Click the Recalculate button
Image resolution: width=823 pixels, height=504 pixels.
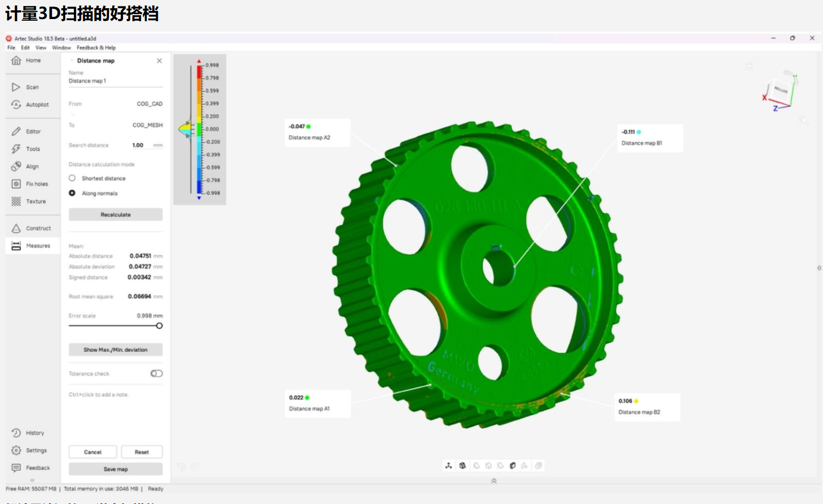(x=115, y=215)
